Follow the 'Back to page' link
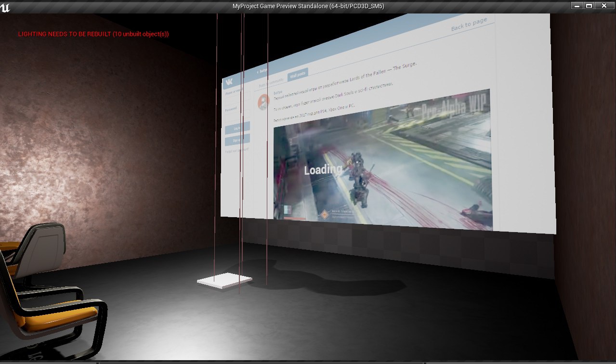 click(469, 25)
